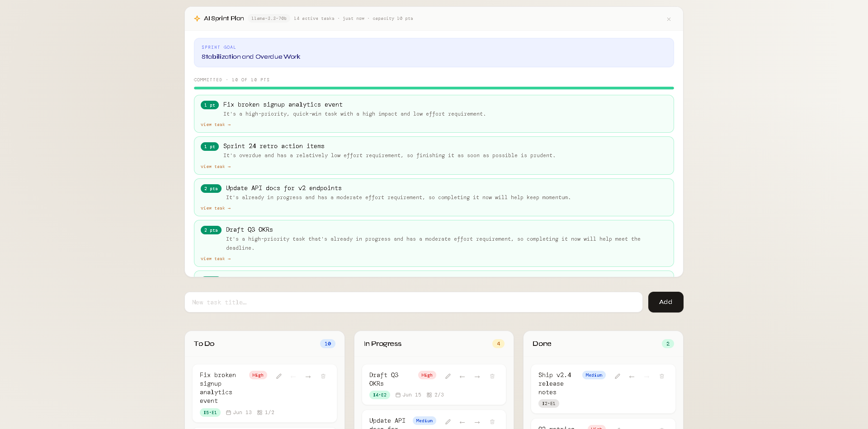
Task: Move Ship v2.4 release notes card left
Action: (x=632, y=376)
